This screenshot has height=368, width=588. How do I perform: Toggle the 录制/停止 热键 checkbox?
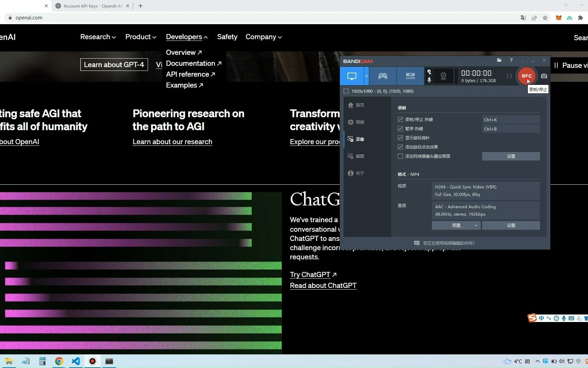click(401, 120)
